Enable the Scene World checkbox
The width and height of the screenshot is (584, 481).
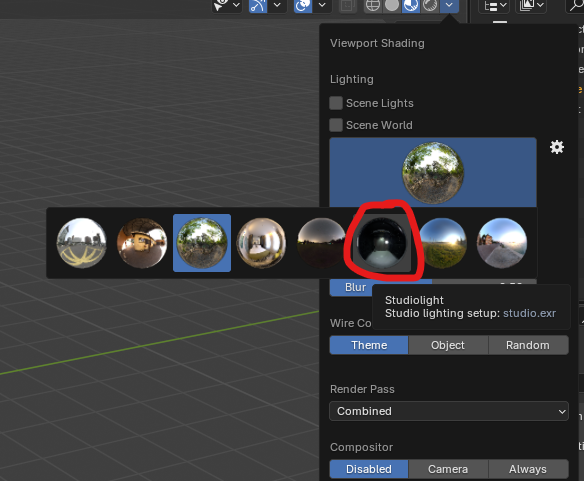[x=336, y=125]
